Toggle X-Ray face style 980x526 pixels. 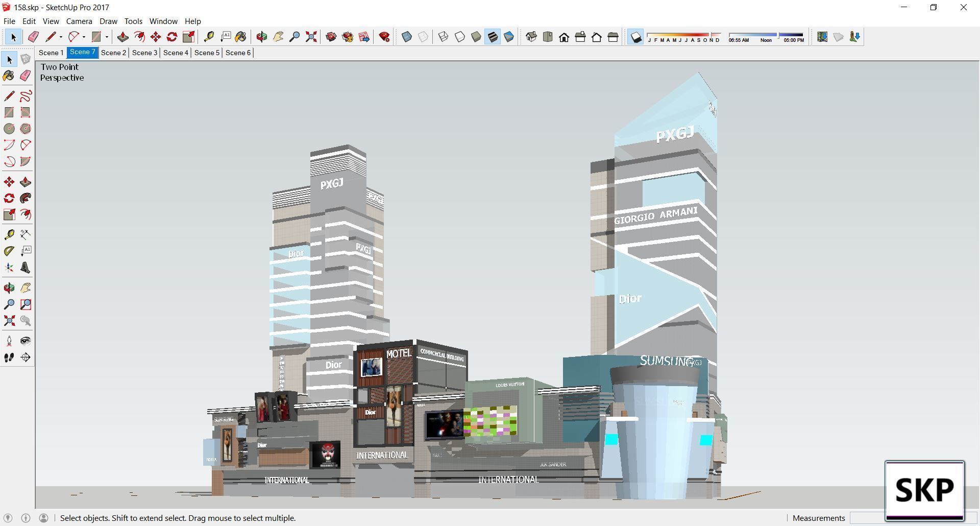(x=407, y=37)
